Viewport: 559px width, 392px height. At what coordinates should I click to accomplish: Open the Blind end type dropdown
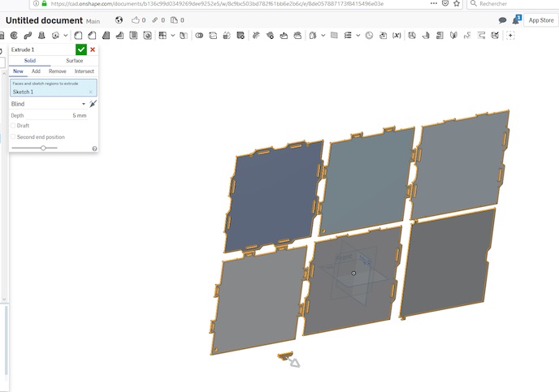(x=48, y=104)
